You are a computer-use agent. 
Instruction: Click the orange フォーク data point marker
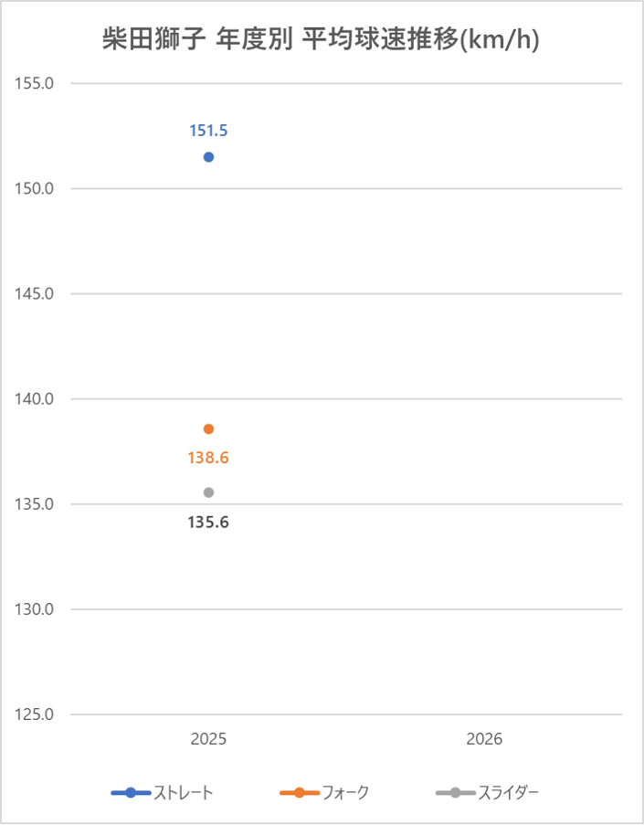tap(208, 429)
